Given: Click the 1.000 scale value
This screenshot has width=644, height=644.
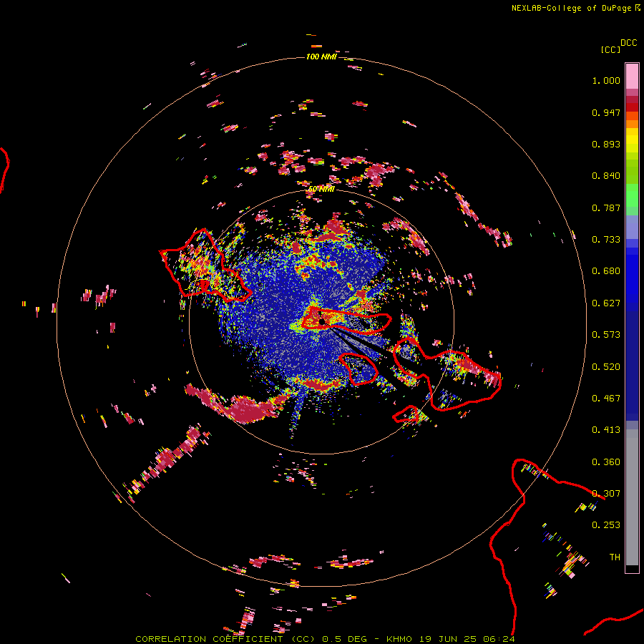Looking at the screenshot, I should [x=606, y=80].
